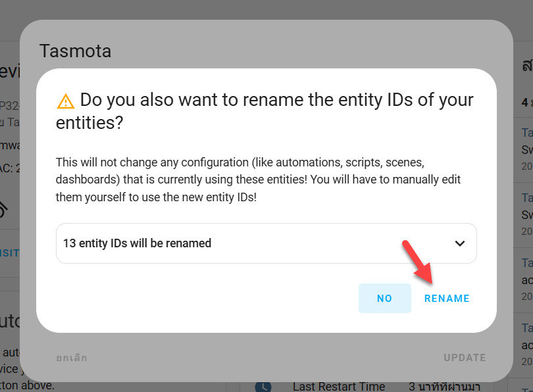533x392 pixels.
Task: Click the 3 นาทีที่ผ่านมา restart value
Action: click(x=444, y=387)
